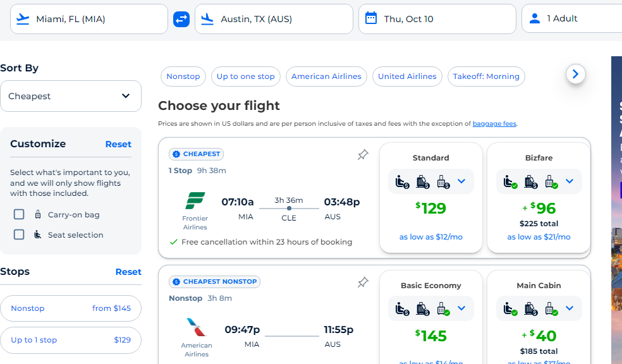The height and width of the screenshot is (364, 622).
Task: Click the passenger person icon
Action: (535, 18)
